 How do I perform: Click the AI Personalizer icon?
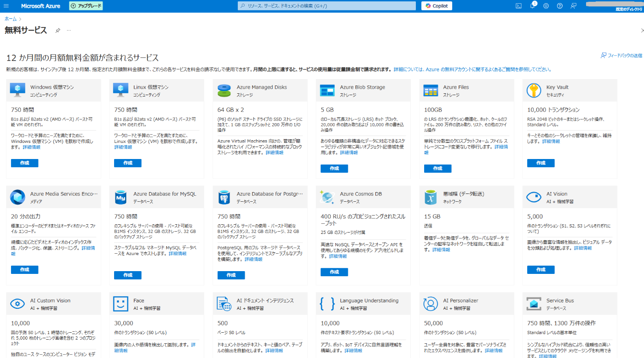pos(431,304)
